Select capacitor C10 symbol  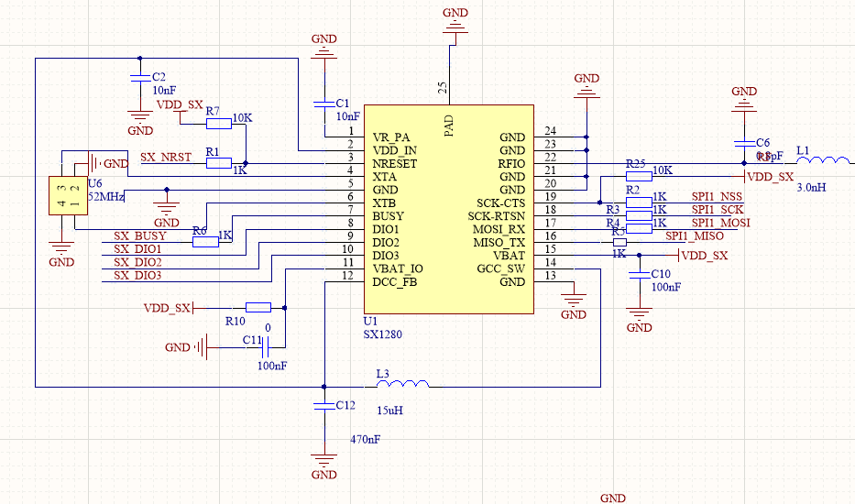[640, 274]
